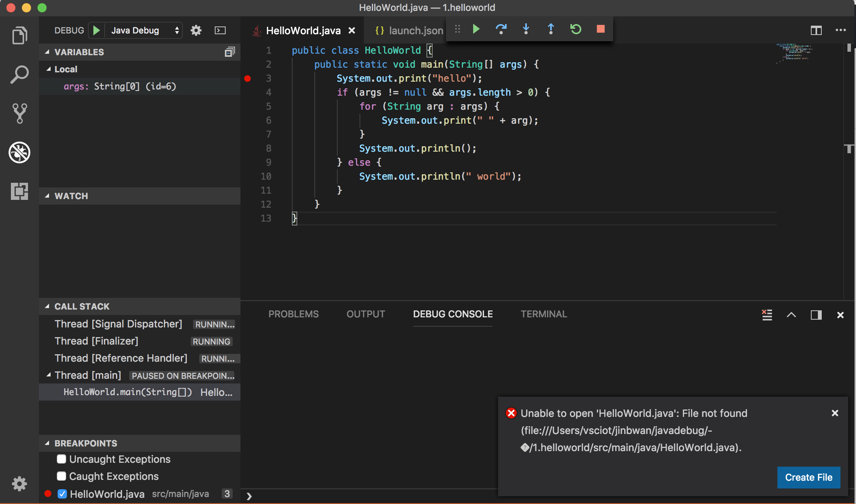
Task: Open the Extensions sidebar icon
Action: pyautogui.click(x=19, y=191)
